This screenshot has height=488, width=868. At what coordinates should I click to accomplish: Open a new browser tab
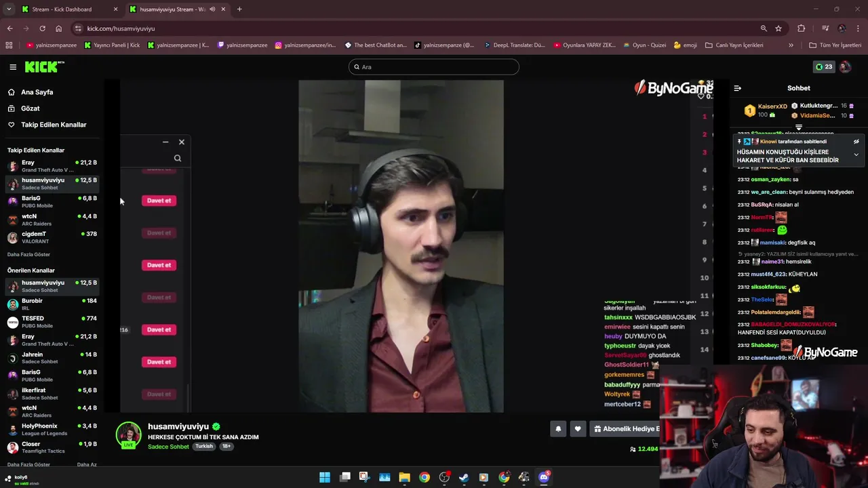tap(239, 9)
